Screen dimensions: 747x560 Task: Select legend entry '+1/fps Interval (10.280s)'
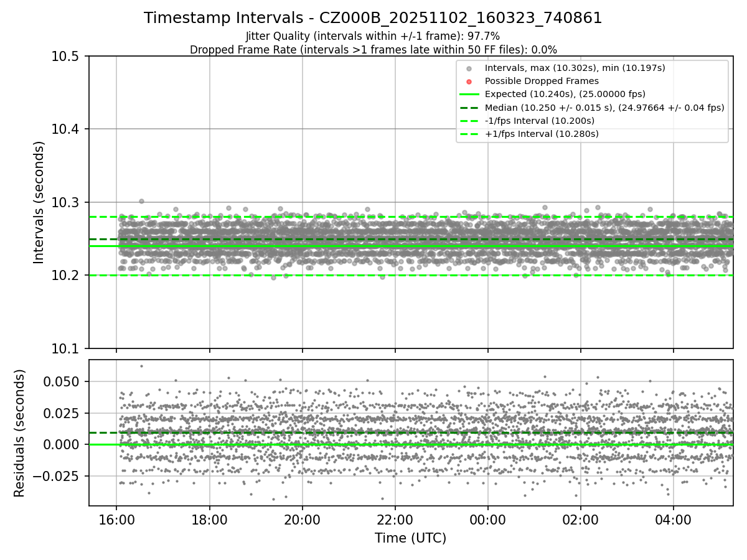click(542, 133)
